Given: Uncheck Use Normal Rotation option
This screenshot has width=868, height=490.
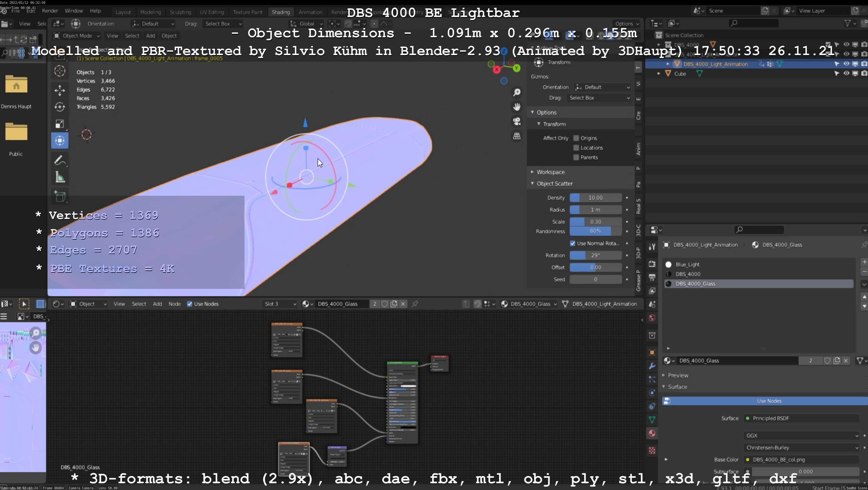Looking at the screenshot, I should pyautogui.click(x=572, y=243).
